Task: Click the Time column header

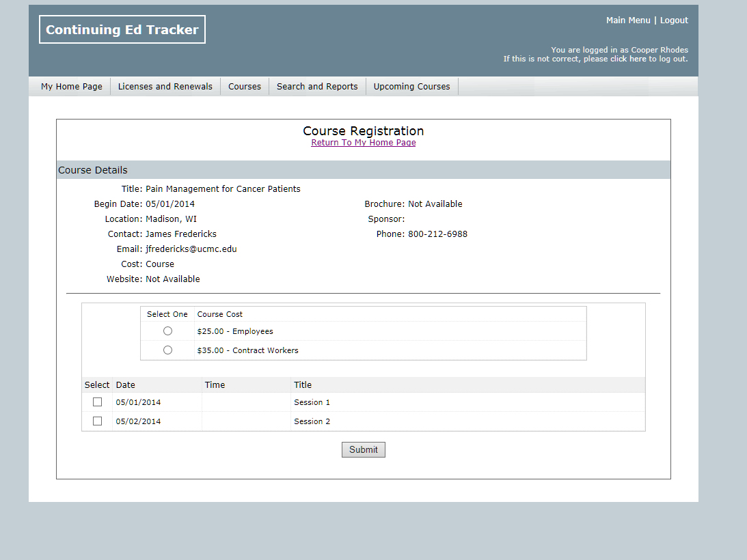Action: point(215,385)
